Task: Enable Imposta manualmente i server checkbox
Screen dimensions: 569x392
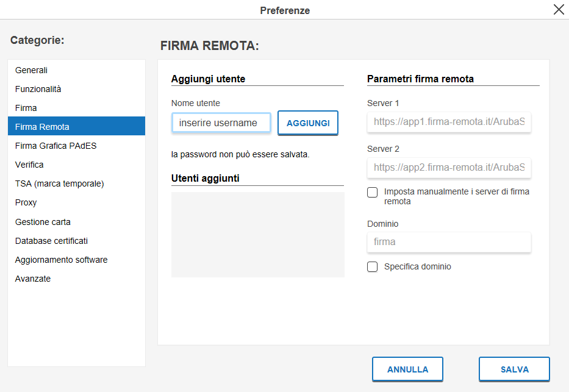Action: 372,192
